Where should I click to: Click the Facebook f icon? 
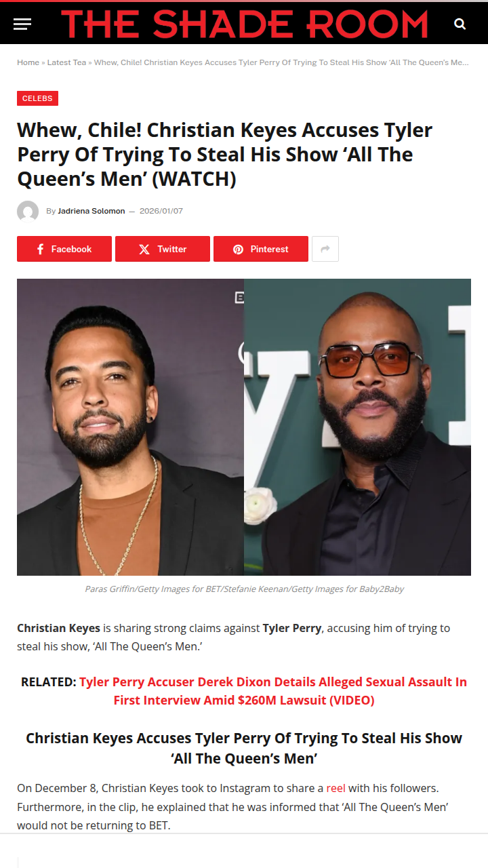(x=41, y=249)
